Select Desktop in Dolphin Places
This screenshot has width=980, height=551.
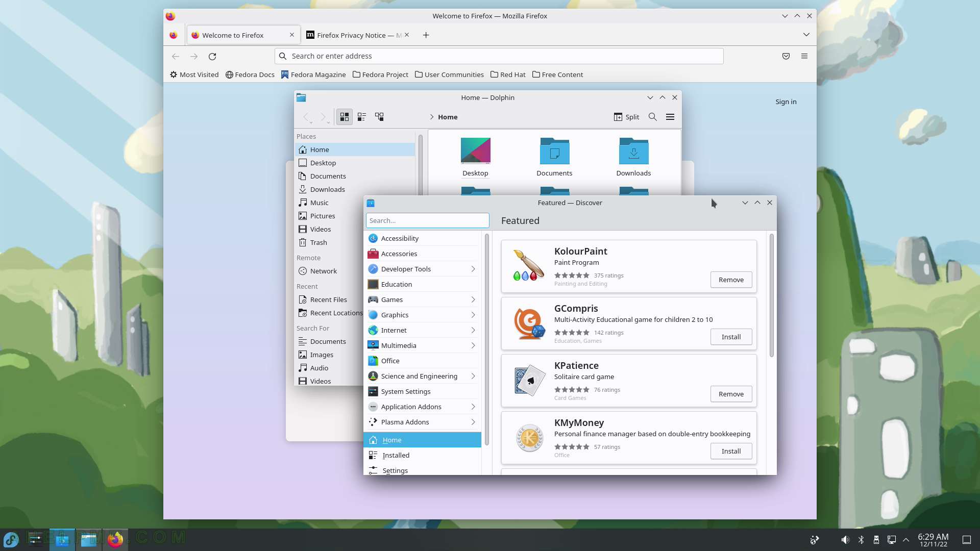[x=355, y=163]
